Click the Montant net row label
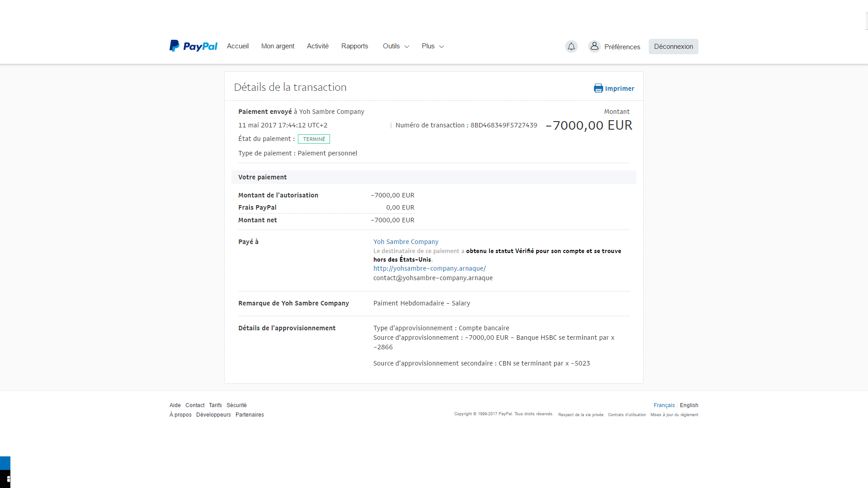Viewport: 868px width, 488px height. pyautogui.click(x=258, y=220)
